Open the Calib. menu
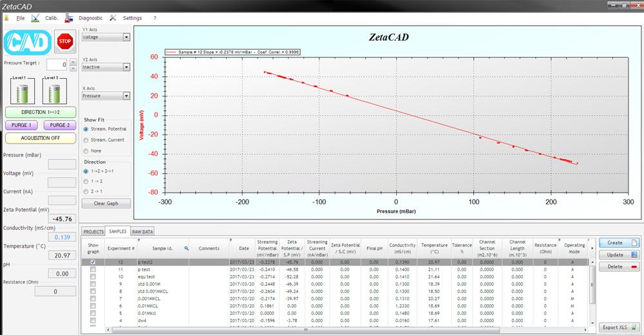 point(52,18)
